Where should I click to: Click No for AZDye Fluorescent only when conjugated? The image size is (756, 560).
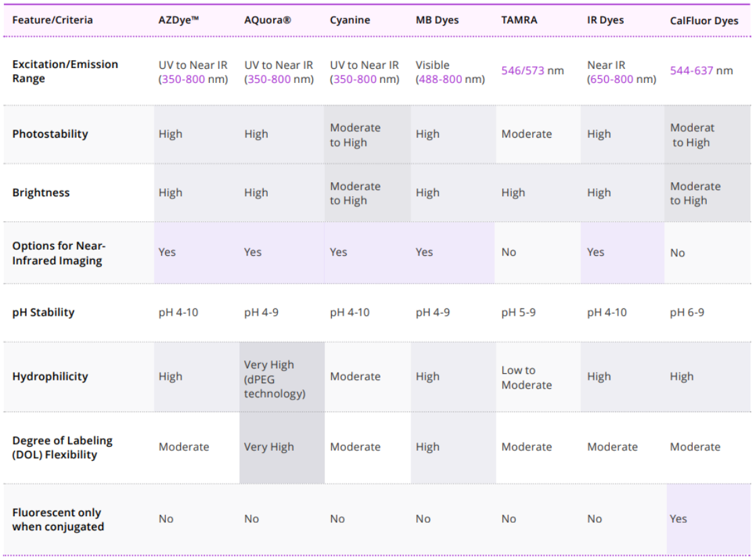click(x=166, y=519)
